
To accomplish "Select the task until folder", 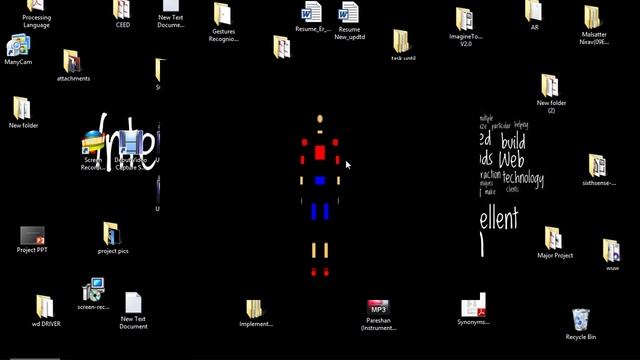I will [401, 41].
